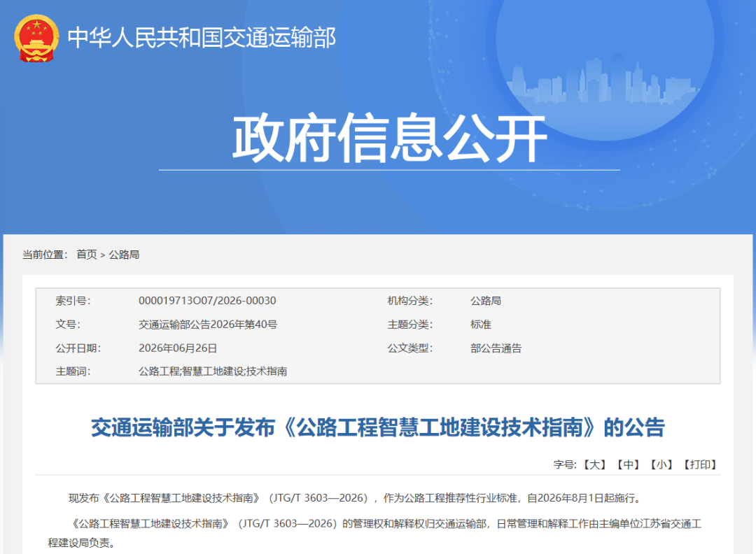Click the keywords 公路工程;智慧工地建设;技术指南
Screen dimensions: 756x554
point(213,371)
